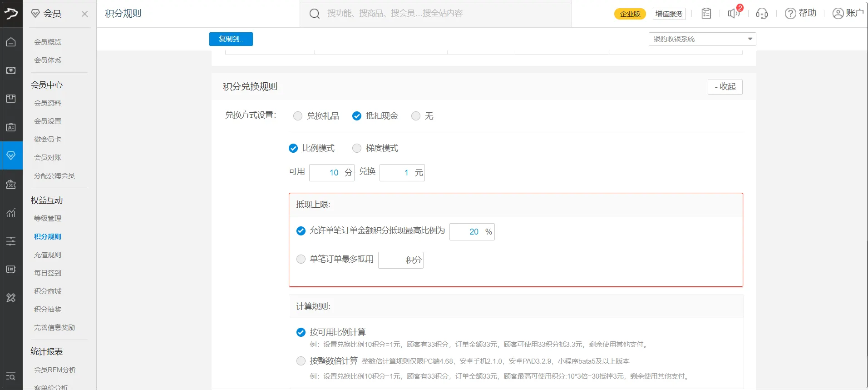Click the 复制到 button
This screenshot has width=868, height=390.
coord(231,39)
